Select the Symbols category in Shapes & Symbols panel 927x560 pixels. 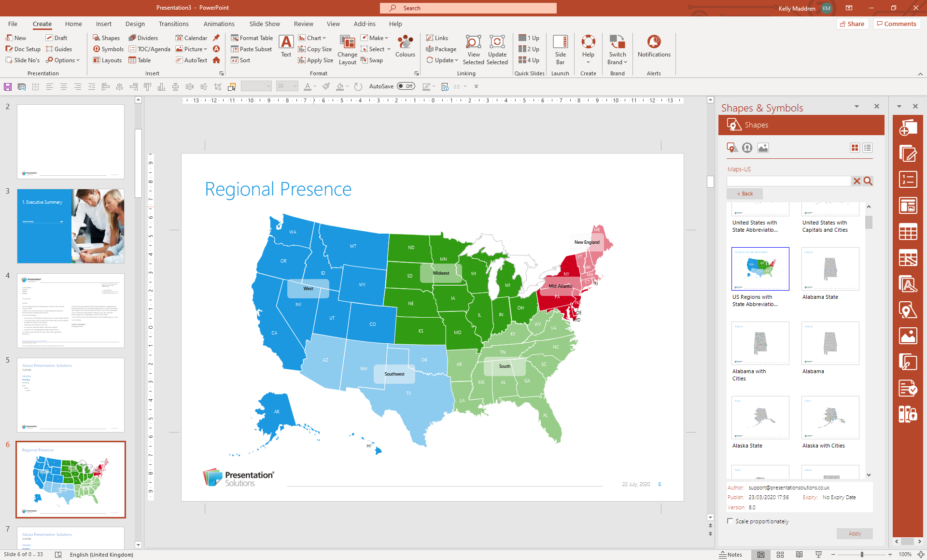747,148
